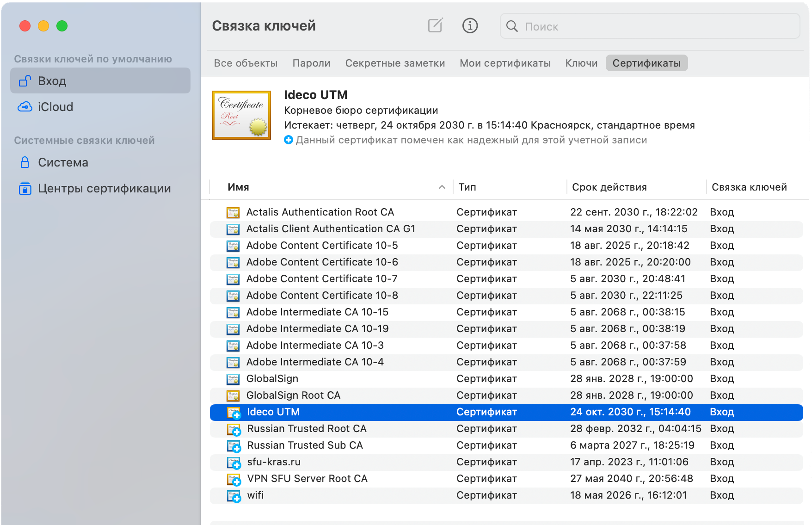Open the info button in toolbar
Screen dimensions: 812x525
tap(470, 25)
